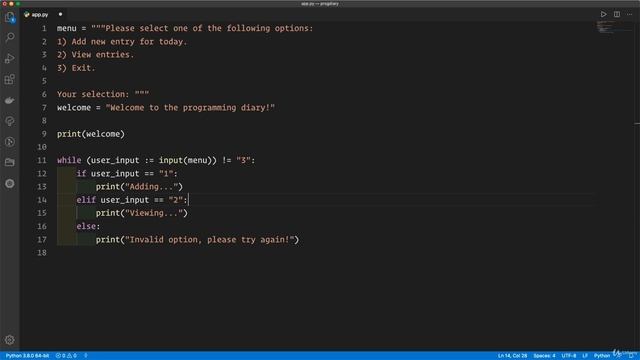Open the Run and Debug view
This screenshot has width=640, height=360.
(9, 58)
